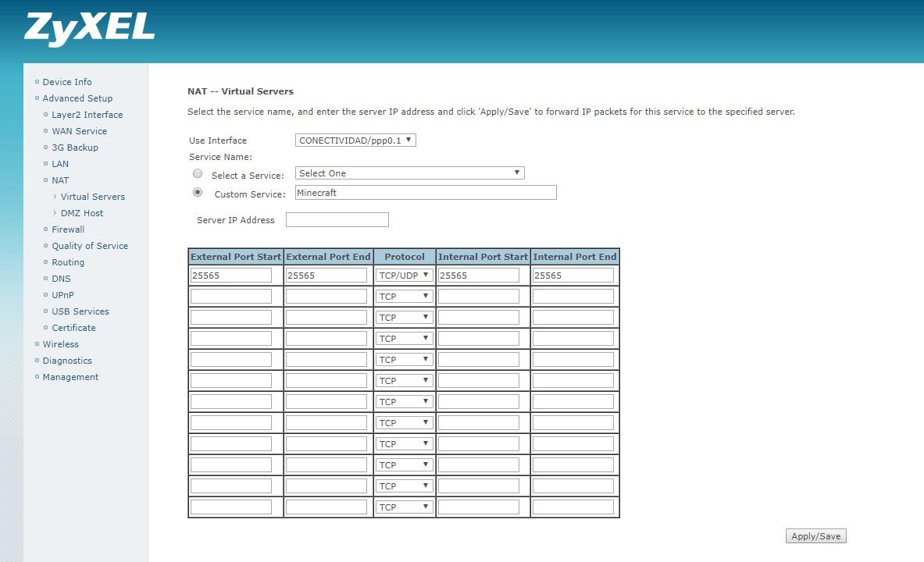Image resolution: width=924 pixels, height=562 pixels.
Task: Open Firewall settings
Action: pos(68,229)
